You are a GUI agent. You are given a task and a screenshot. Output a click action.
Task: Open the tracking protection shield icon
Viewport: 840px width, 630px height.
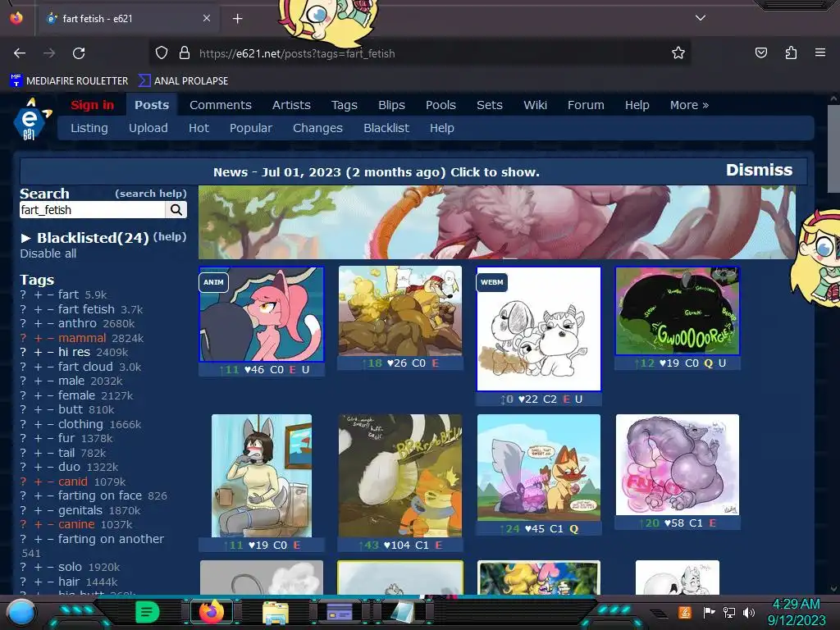[x=162, y=53]
